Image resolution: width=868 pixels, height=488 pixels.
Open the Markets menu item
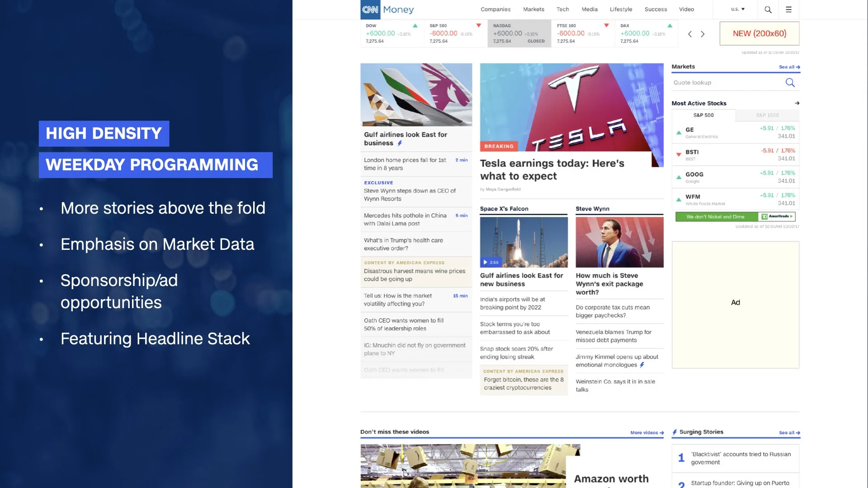coord(533,9)
